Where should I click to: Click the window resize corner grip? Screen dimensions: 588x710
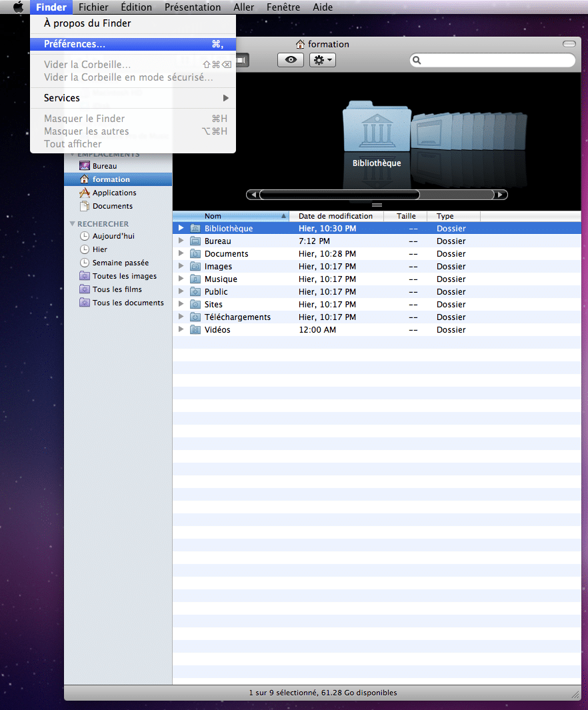575,694
